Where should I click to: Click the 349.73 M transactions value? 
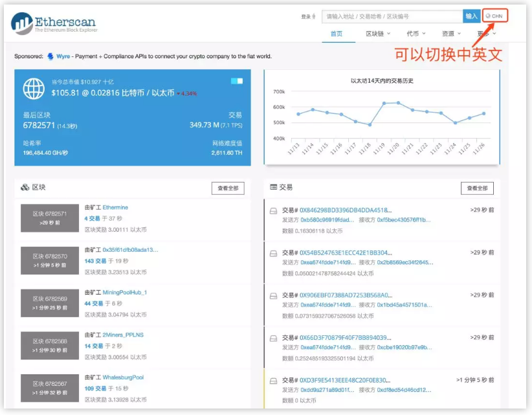205,125
